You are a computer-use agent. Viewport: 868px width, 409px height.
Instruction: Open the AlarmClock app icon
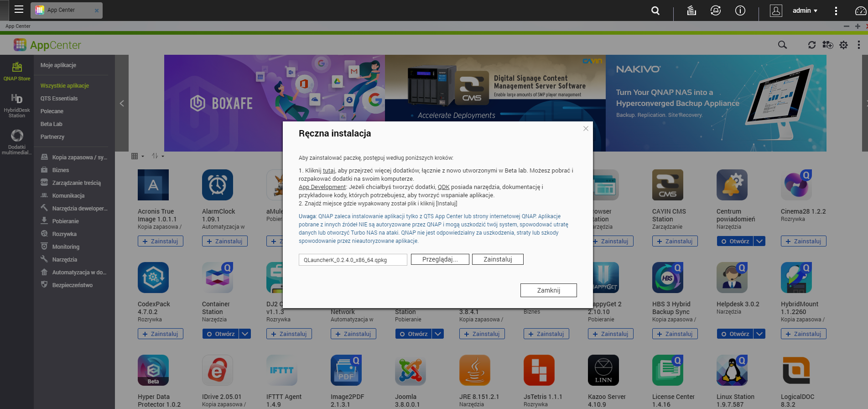[x=218, y=185]
